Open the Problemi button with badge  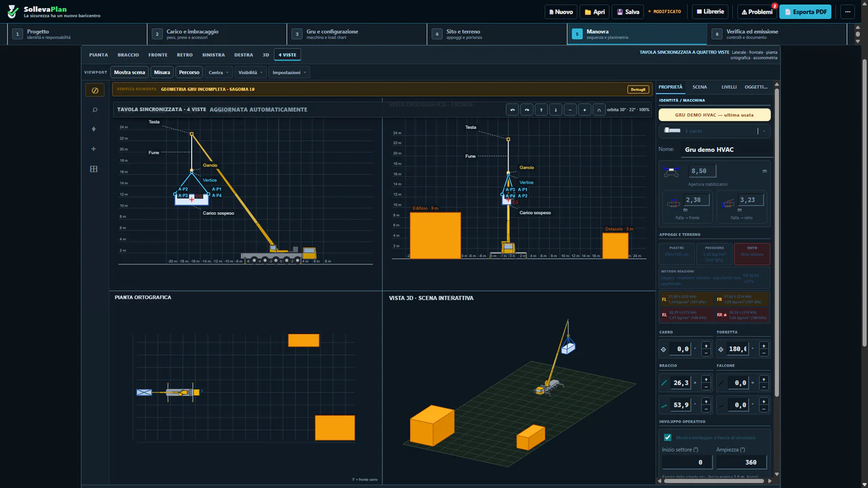click(x=757, y=12)
